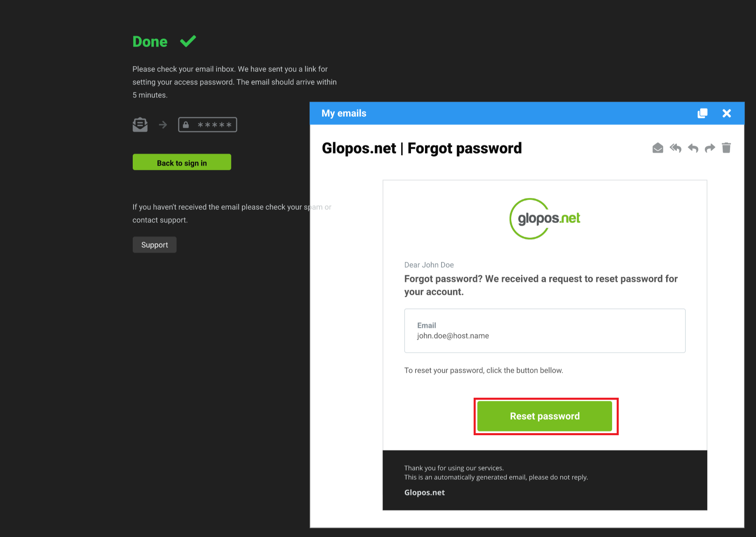Click the mail envelope icon below the instructions

point(140,124)
